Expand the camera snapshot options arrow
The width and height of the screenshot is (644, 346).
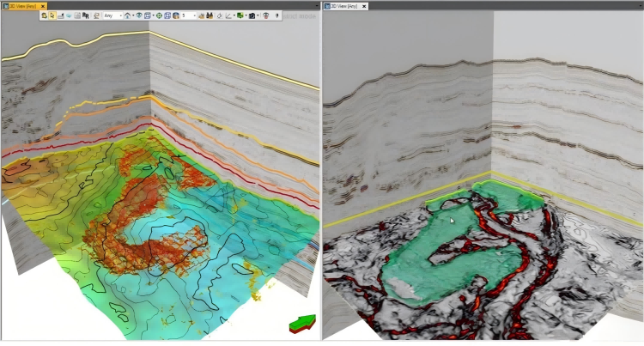point(258,15)
